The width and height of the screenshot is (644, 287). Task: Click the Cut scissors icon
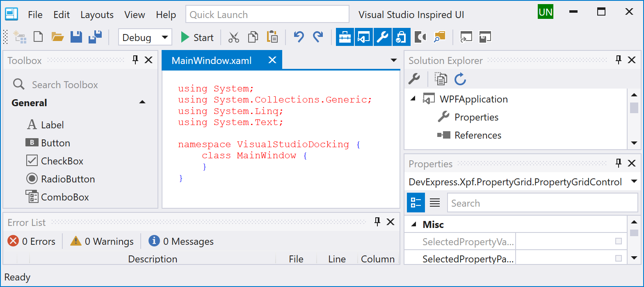pyautogui.click(x=234, y=37)
